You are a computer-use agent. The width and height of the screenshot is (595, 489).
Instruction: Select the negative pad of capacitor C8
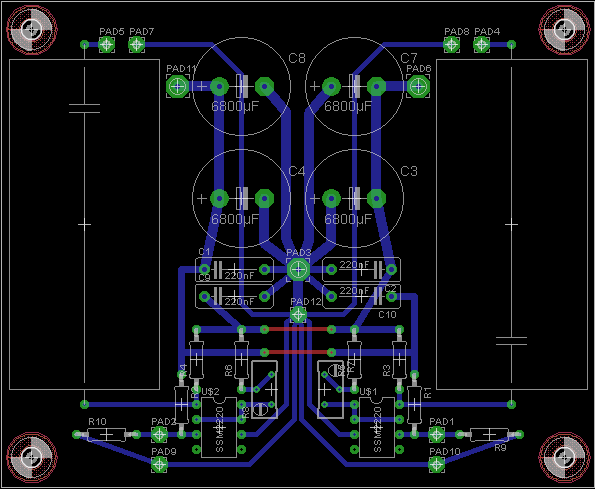pos(264,87)
